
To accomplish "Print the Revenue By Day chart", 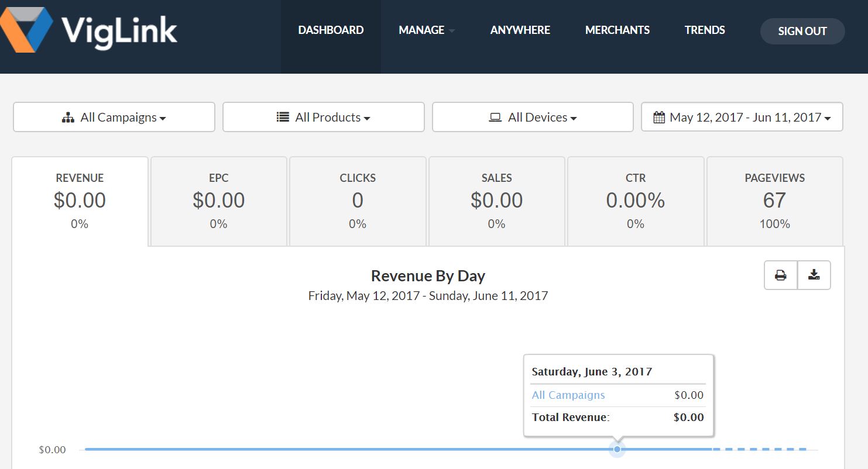I will pyautogui.click(x=781, y=275).
